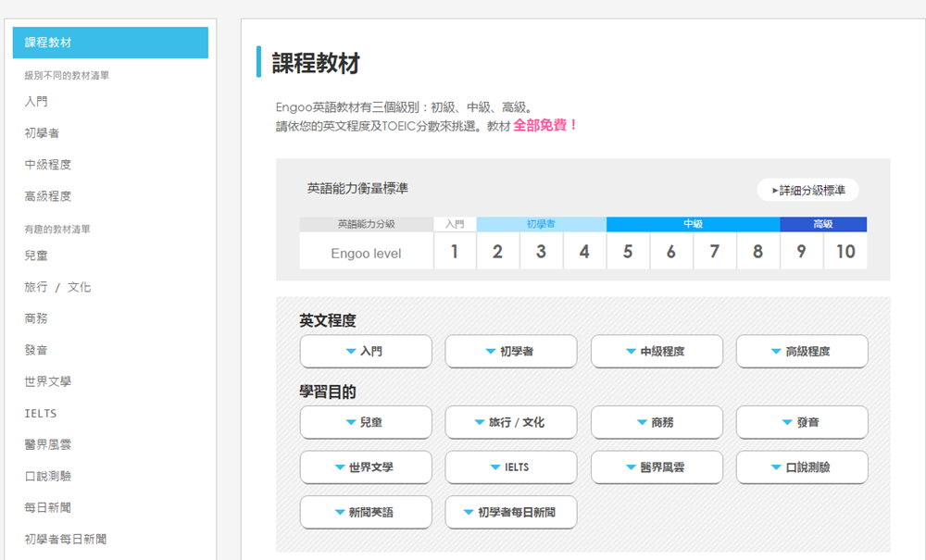Select the 商務 purpose button
The image size is (926, 560).
click(657, 422)
